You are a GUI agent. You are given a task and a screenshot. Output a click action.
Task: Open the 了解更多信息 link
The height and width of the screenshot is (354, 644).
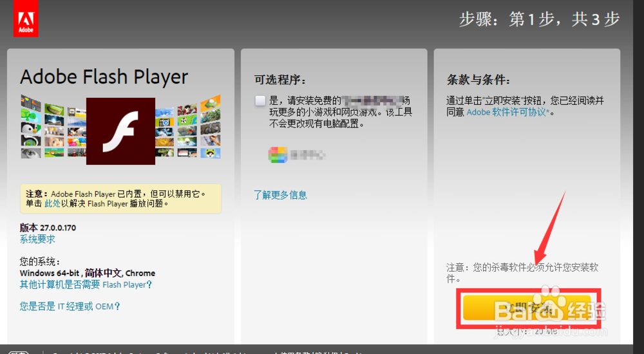(x=280, y=194)
